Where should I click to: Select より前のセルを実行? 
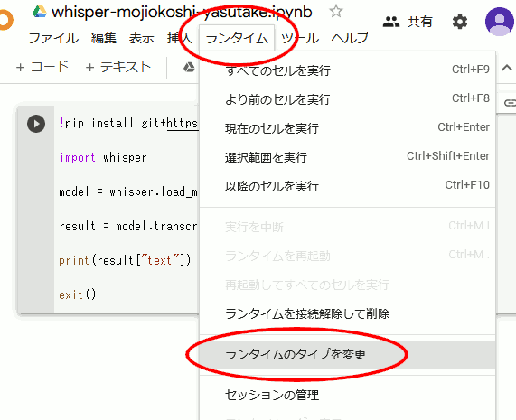pos(348,99)
